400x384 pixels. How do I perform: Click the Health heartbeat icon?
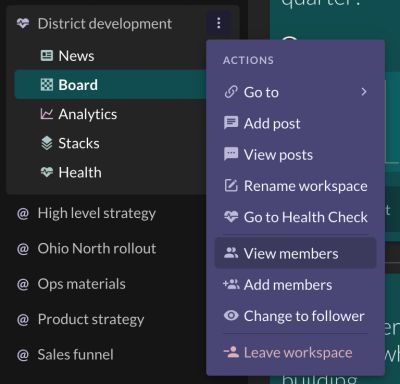[x=47, y=172]
